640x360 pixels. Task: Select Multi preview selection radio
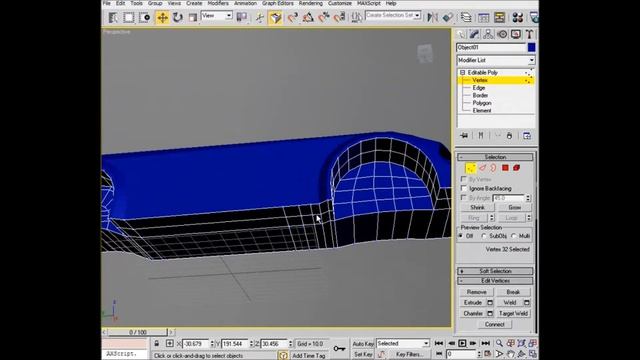coord(514,236)
